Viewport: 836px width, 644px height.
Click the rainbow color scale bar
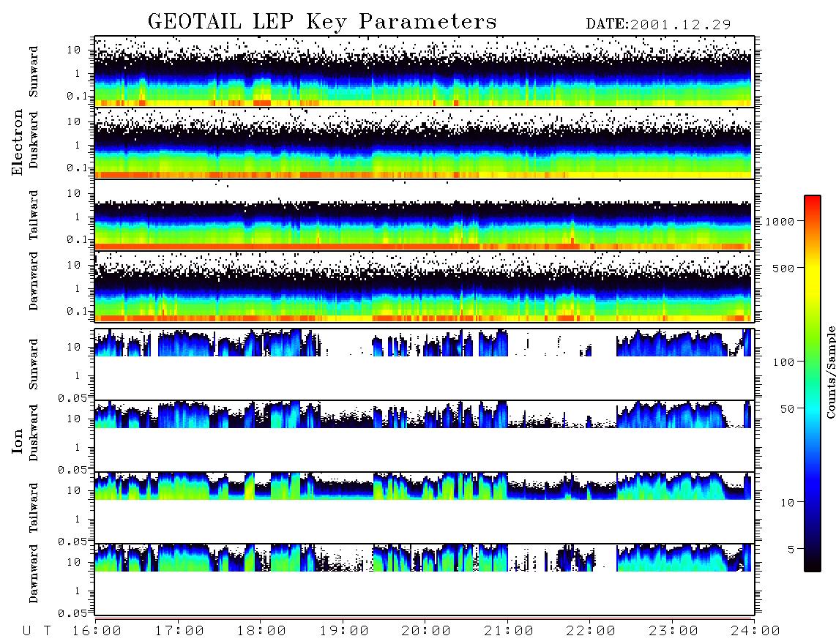point(813,383)
